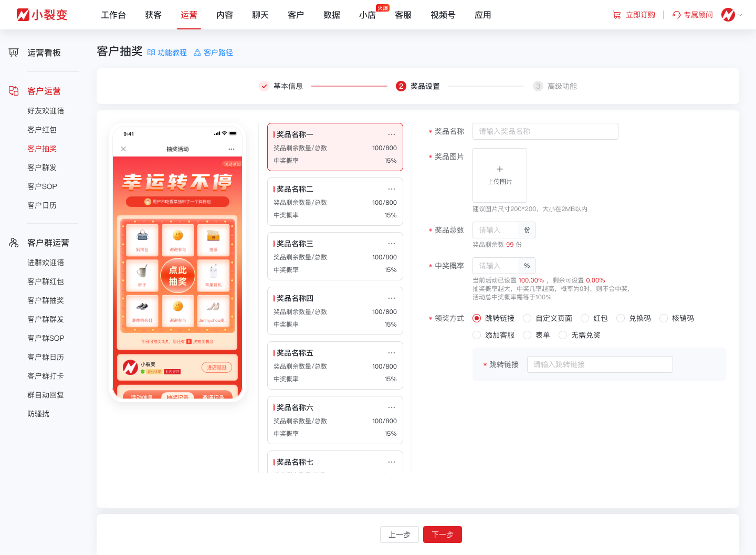
Task: Click the headset icon beside 专属顾问
Action: point(677,15)
